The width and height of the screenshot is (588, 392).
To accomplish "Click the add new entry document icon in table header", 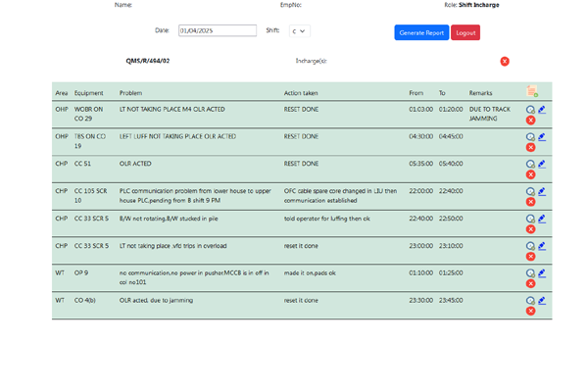I will [532, 91].
